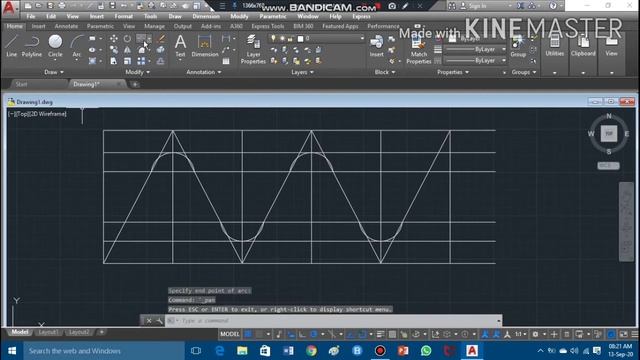Activate the Rotate tool
The width and height of the screenshot is (640, 360).
pos(127,39)
